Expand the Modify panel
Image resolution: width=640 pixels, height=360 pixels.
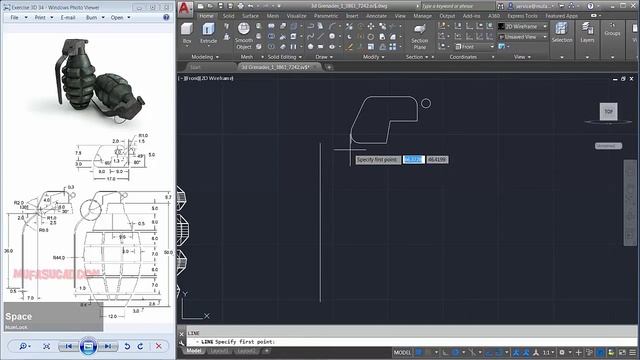(x=373, y=57)
